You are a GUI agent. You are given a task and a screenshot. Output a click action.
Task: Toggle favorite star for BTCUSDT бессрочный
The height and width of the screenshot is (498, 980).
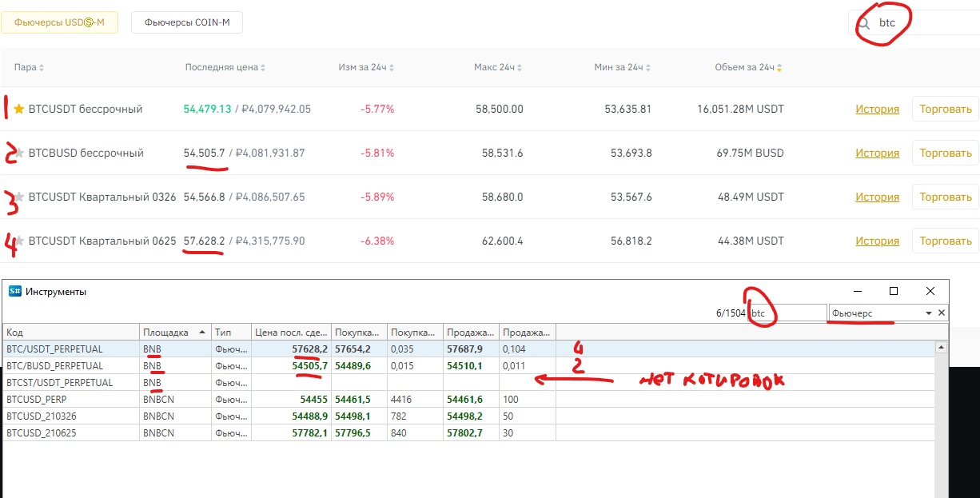[19, 109]
